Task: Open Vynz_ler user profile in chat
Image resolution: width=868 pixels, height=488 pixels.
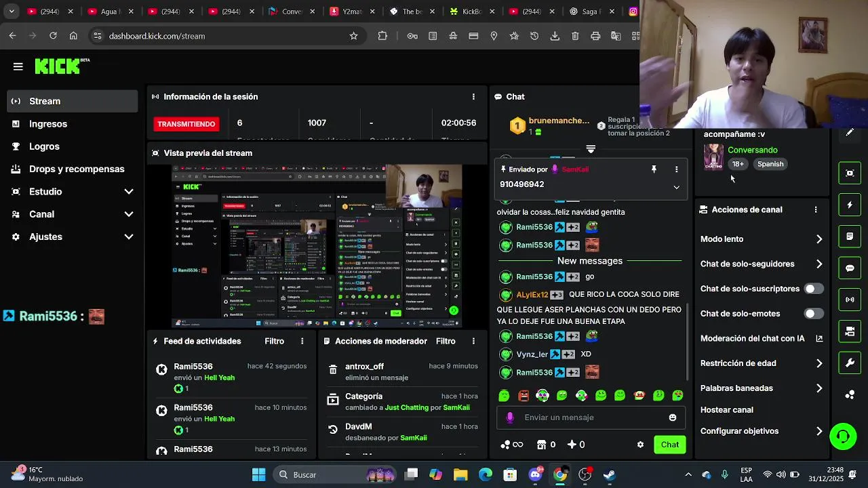Action: [532, 354]
